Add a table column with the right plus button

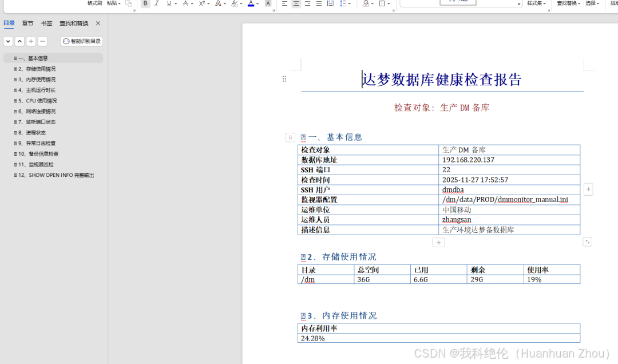point(588,189)
